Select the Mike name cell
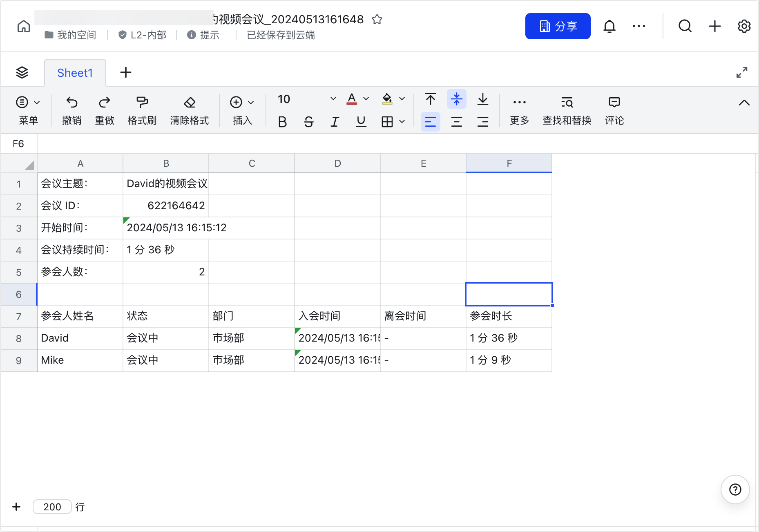The width and height of the screenshot is (759, 532). point(80,360)
